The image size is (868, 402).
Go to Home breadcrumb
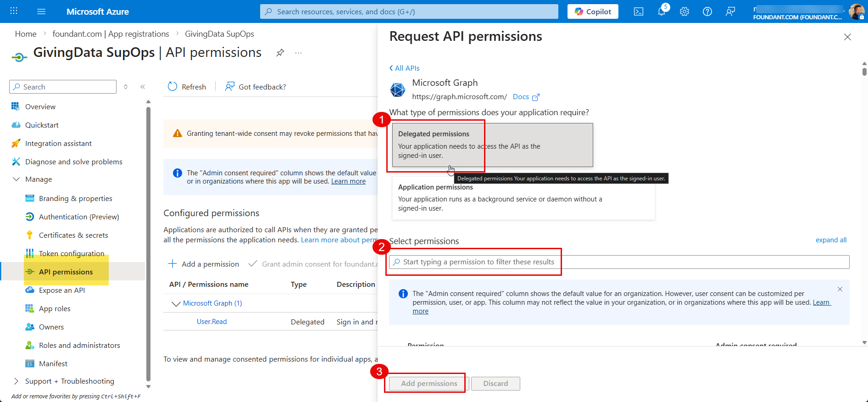tap(26, 34)
